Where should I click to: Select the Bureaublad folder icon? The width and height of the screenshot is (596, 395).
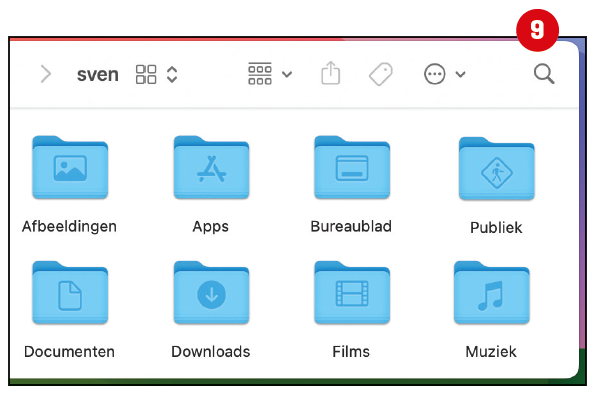pos(352,167)
